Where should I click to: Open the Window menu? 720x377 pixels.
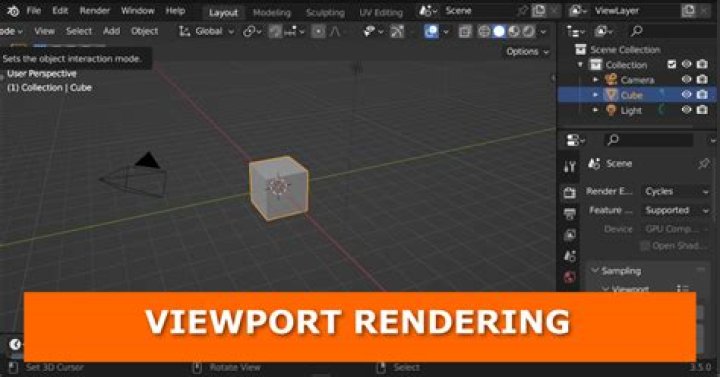[x=137, y=11]
